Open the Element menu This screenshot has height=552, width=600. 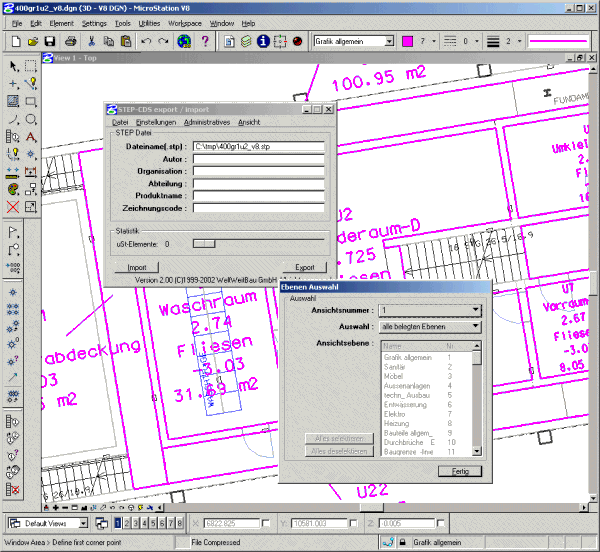(61, 23)
